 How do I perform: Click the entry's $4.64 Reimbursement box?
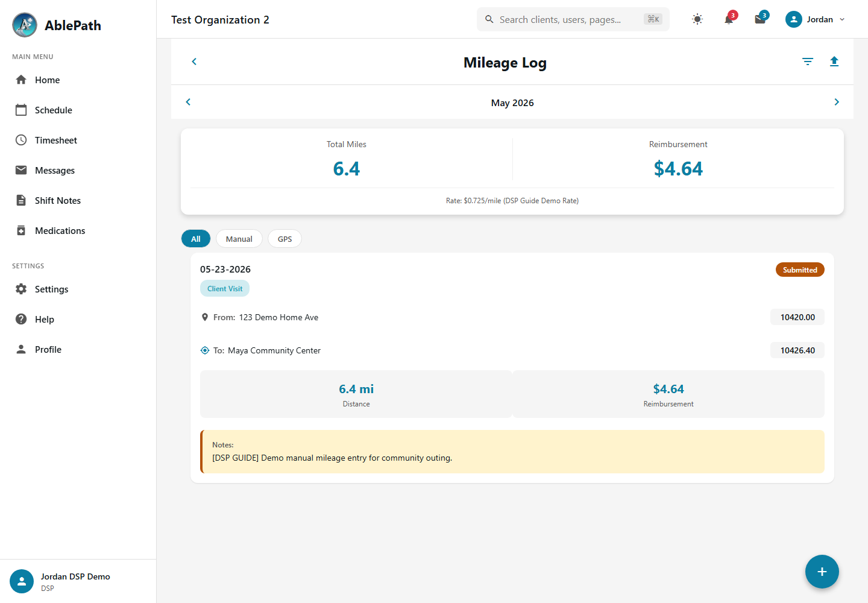tap(668, 394)
